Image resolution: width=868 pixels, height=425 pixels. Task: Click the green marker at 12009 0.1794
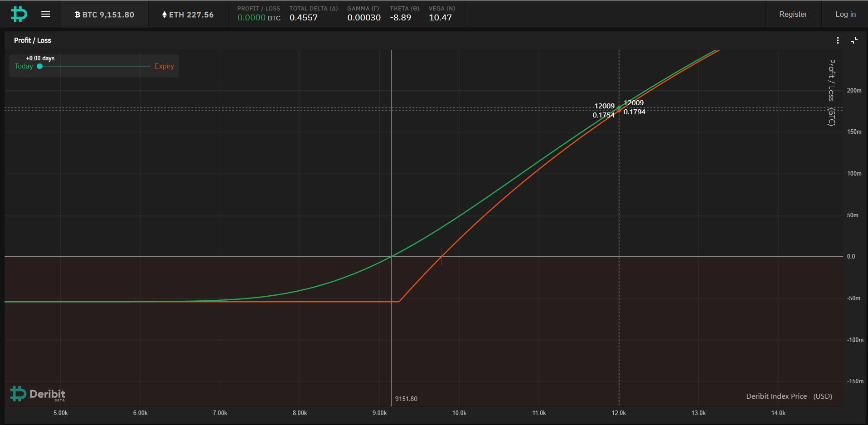(619, 107)
